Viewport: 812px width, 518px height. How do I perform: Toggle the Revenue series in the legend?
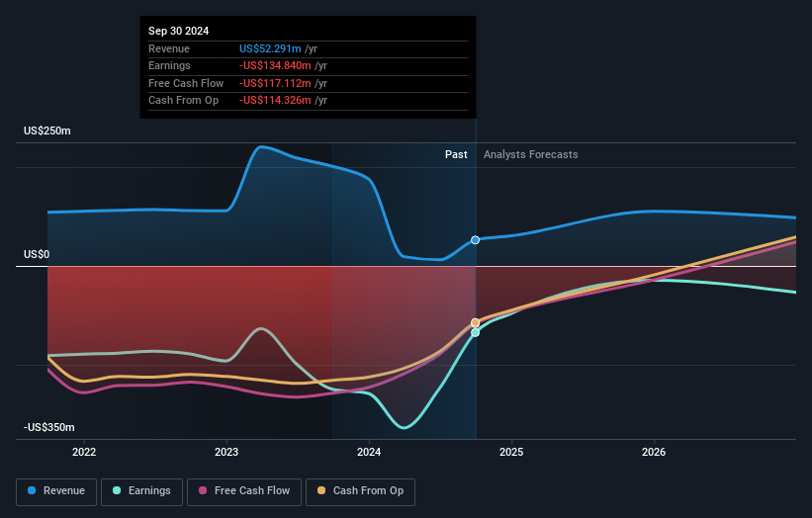(56, 491)
